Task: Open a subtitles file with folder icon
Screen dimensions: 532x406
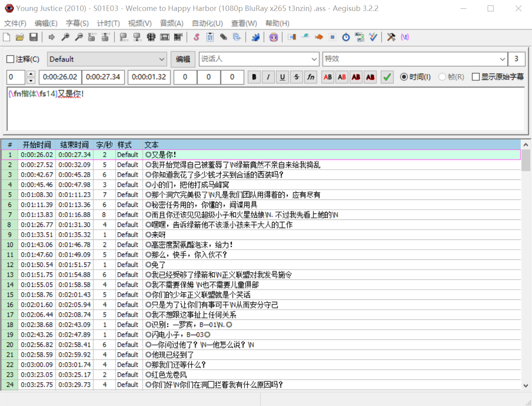Action: (20, 37)
